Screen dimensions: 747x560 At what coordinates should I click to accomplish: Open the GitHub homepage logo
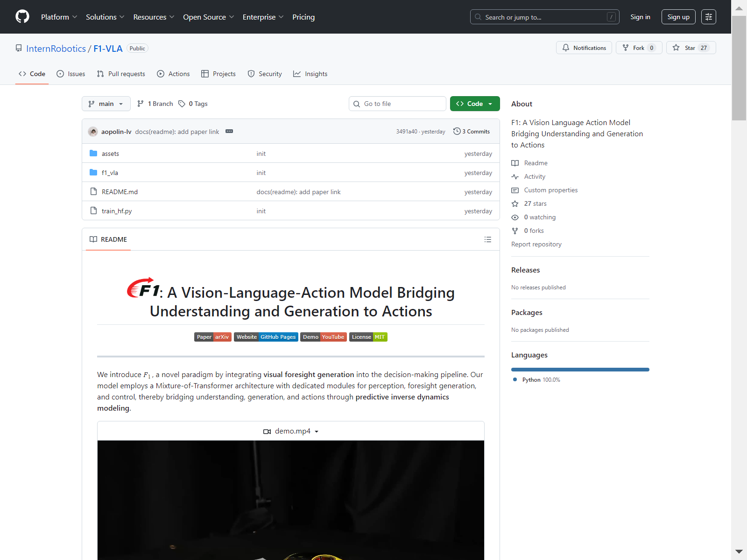tap(22, 17)
